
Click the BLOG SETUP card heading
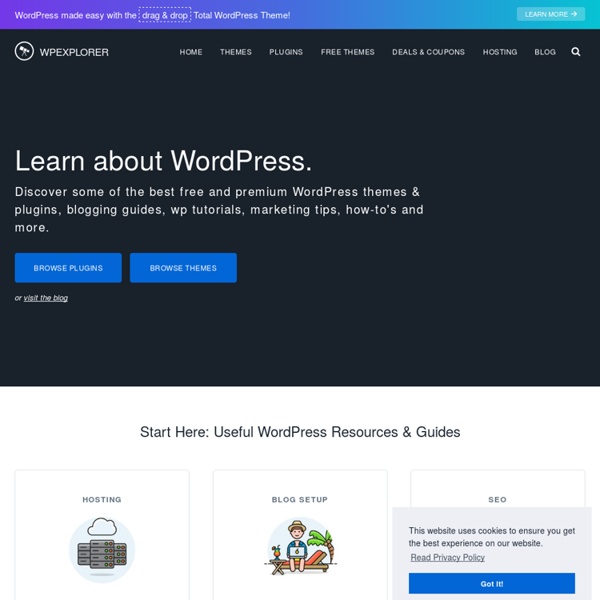pos(300,499)
